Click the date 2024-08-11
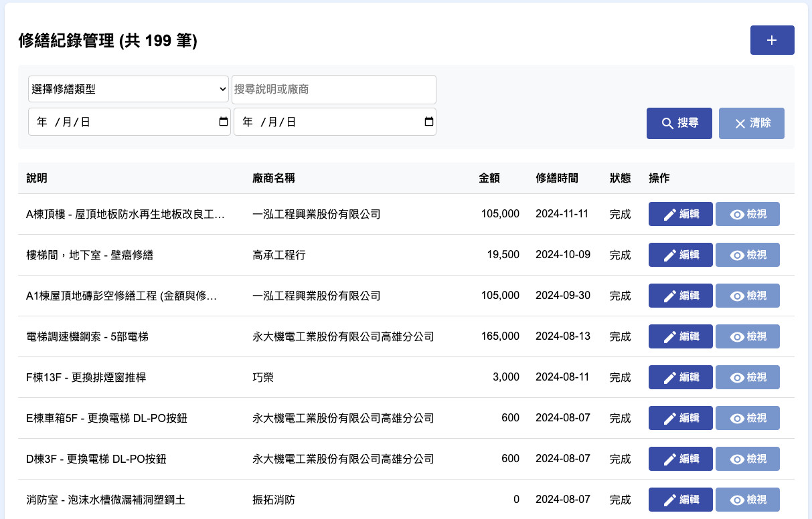The width and height of the screenshot is (812, 519). point(562,377)
